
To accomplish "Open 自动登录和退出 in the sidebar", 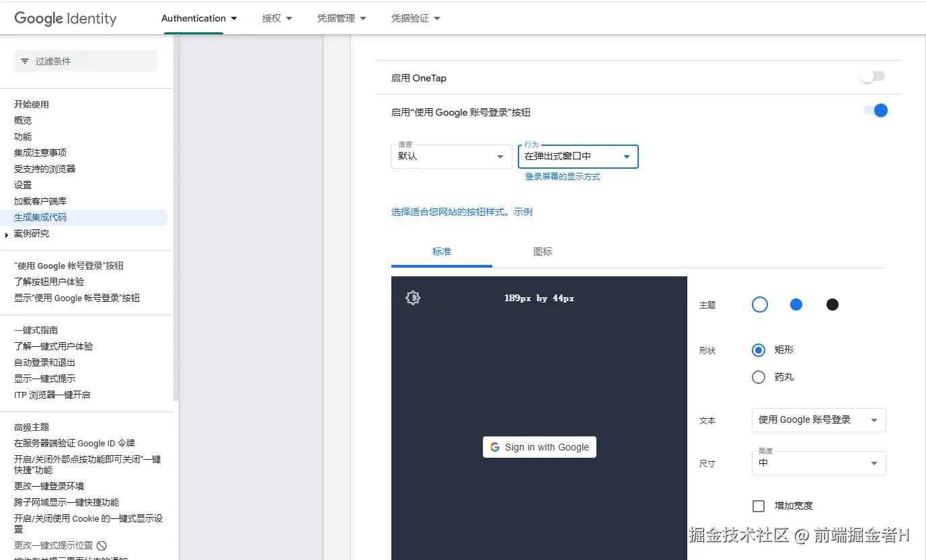I will (x=44, y=362).
